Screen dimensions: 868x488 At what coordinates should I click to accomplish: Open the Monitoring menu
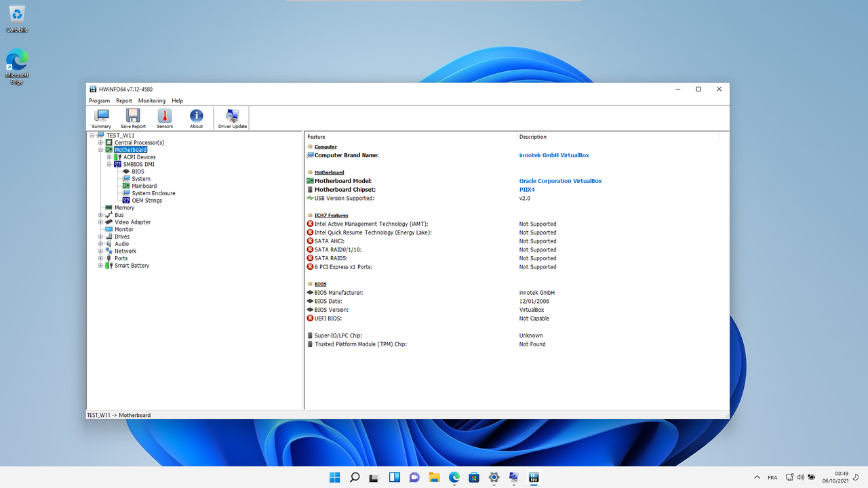pyautogui.click(x=152, y=100)
